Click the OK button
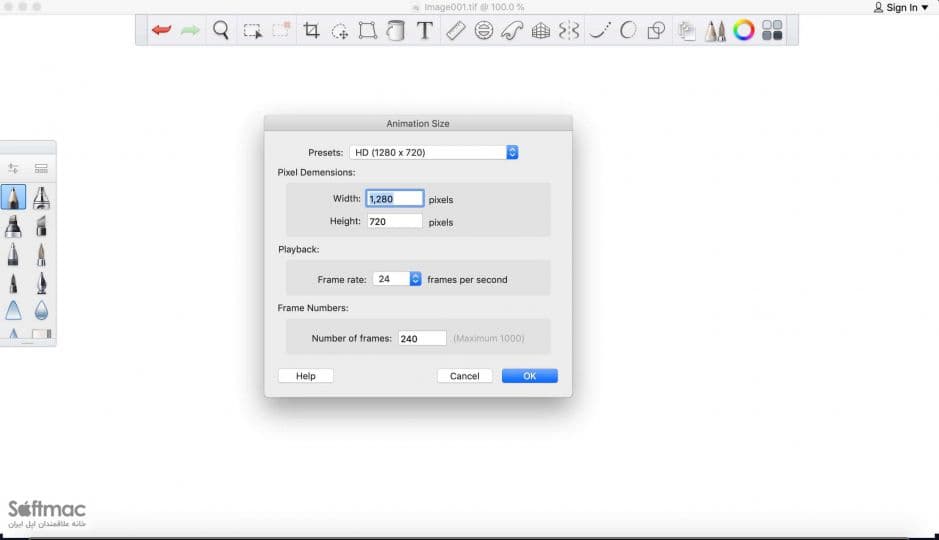The width and height of the screenshot is (939, 540). tap(529, 376)
